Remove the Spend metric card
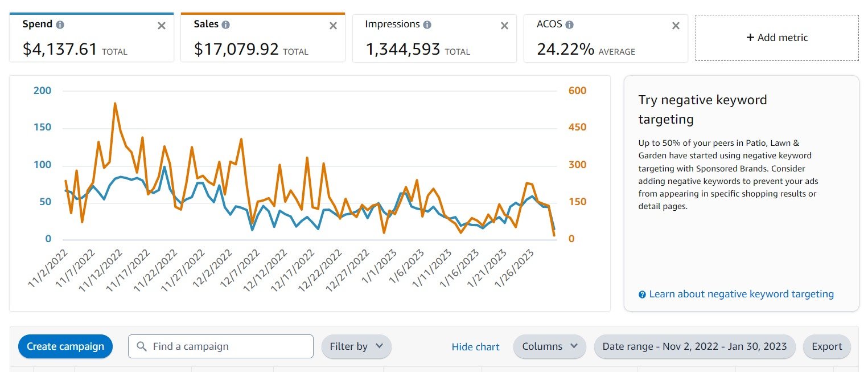Viewport: 868px width, 372px height. (162, 26)
